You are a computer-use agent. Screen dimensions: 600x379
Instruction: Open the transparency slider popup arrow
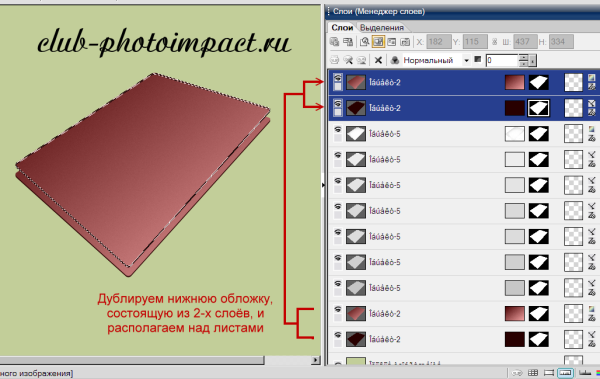pos(533,60)
